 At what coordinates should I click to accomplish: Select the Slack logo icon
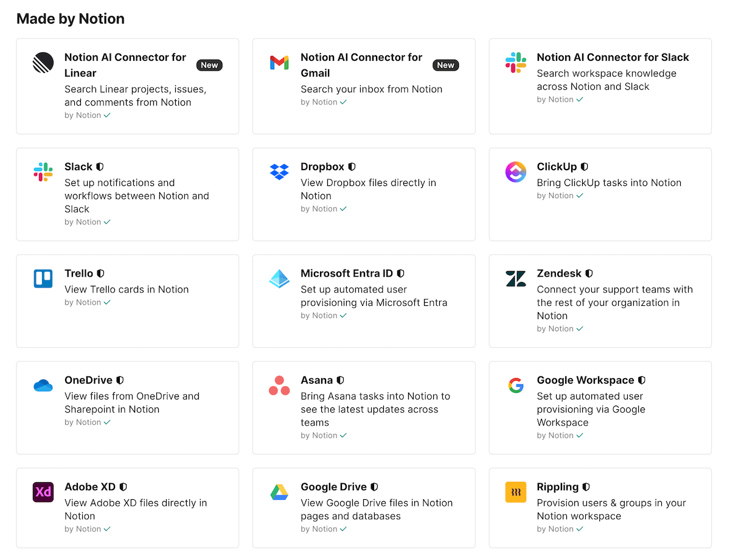(x=43, y=172)
